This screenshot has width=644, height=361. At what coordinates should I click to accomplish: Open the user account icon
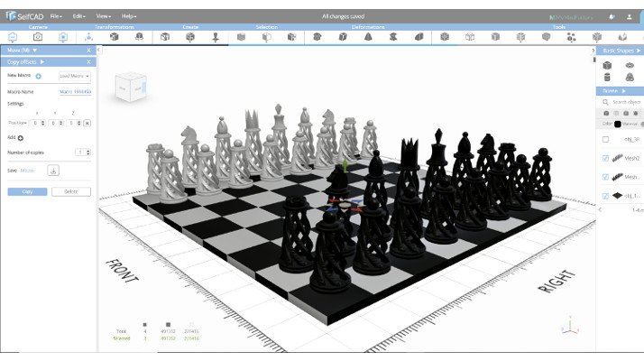tap(630, 17)
